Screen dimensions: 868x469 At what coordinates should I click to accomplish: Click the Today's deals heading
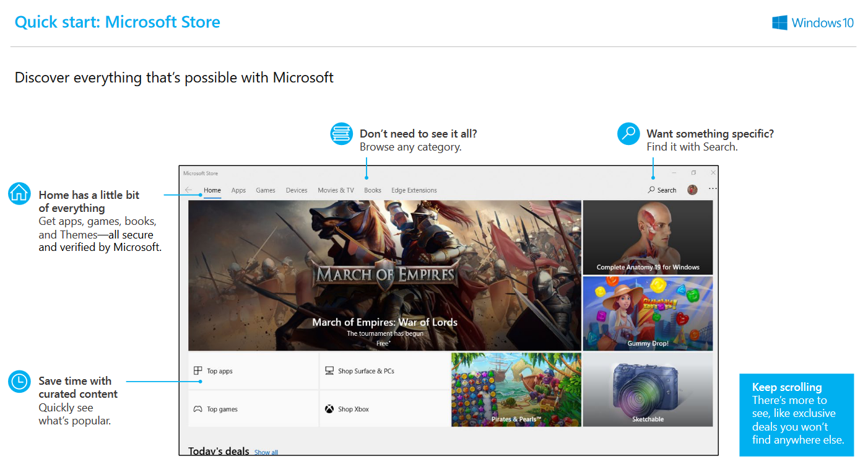pyautogui.click(x=219, y=451)
